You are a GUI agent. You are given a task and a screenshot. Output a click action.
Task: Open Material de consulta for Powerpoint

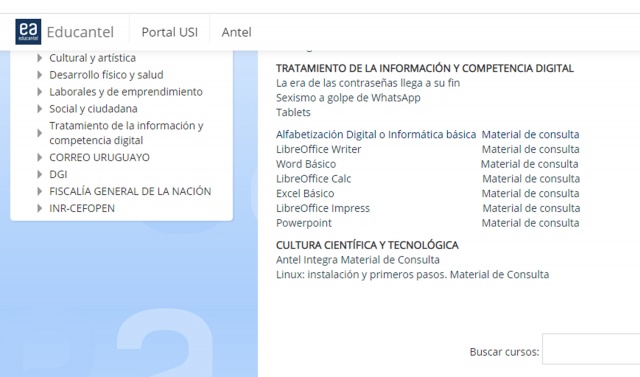530,223
